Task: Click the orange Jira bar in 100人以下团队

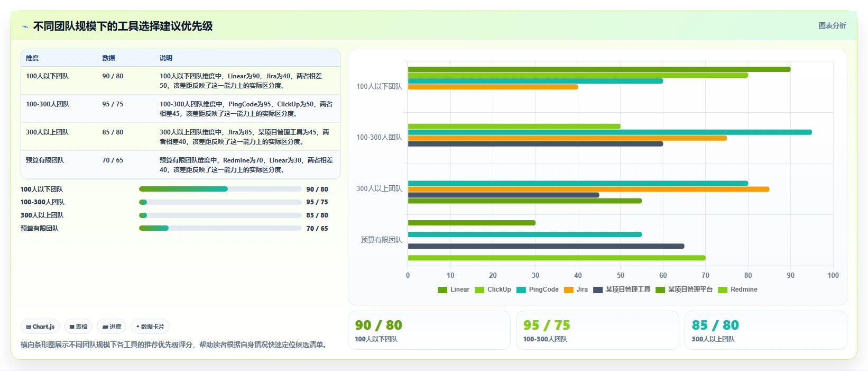Action: tap(493, 87)
